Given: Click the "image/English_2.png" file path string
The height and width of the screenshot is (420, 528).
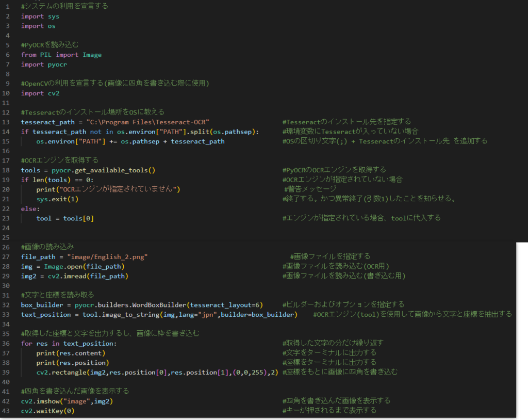Looking at the screenshot, I should [107, 257].
